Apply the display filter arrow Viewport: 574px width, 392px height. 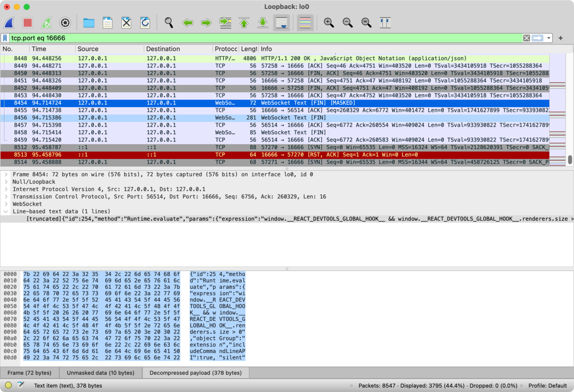[538, 38]
